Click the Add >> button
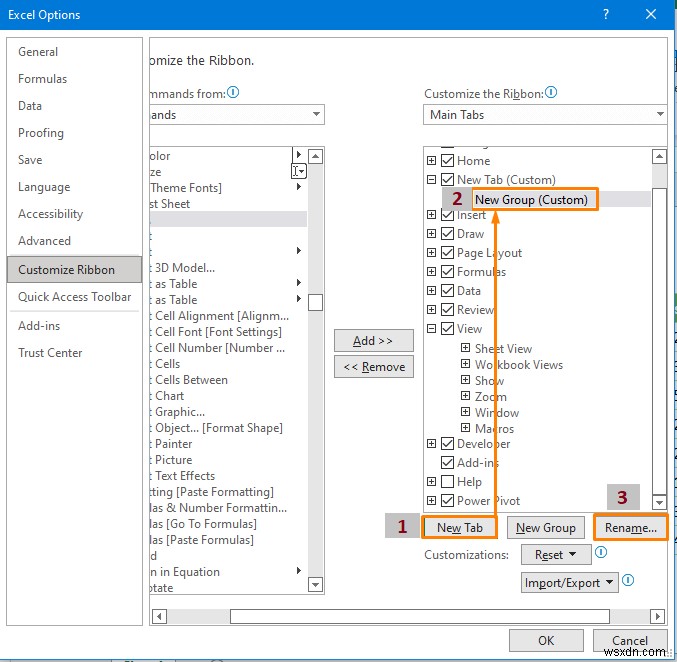This screenshot has width=677, height=662. (x=373, y=341)
